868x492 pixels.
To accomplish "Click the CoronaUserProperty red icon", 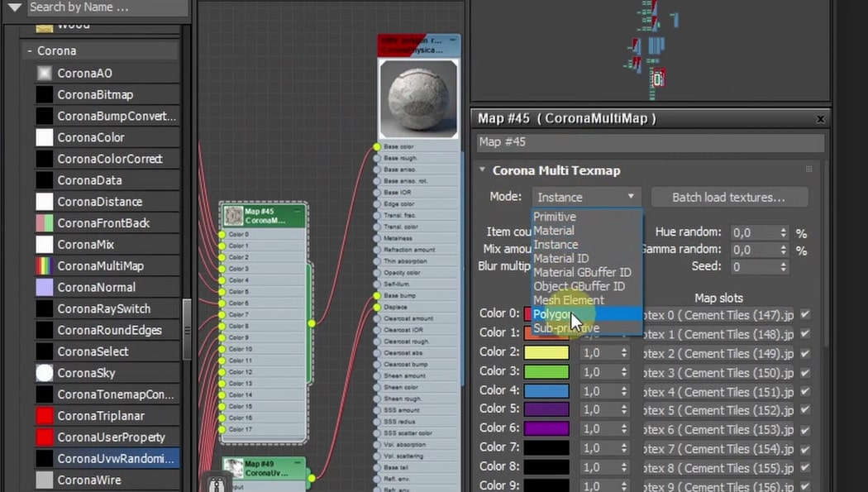I will pyautogui.click(x=45, y=437).
